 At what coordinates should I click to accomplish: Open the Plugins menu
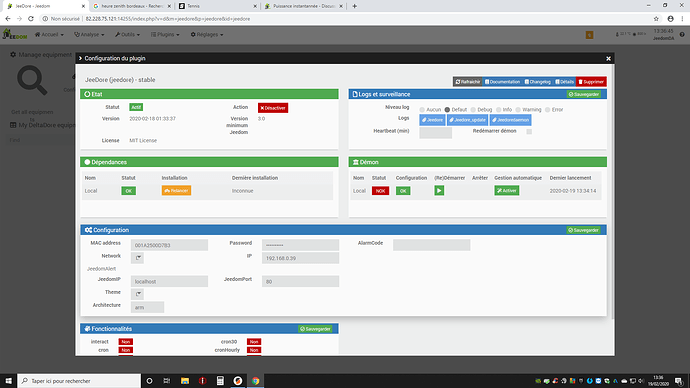[165, 34]
